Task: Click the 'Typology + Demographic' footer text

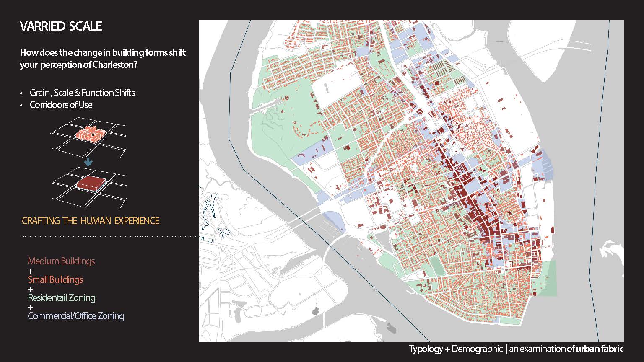Action: pyautogui.click(x=456, y=349)
